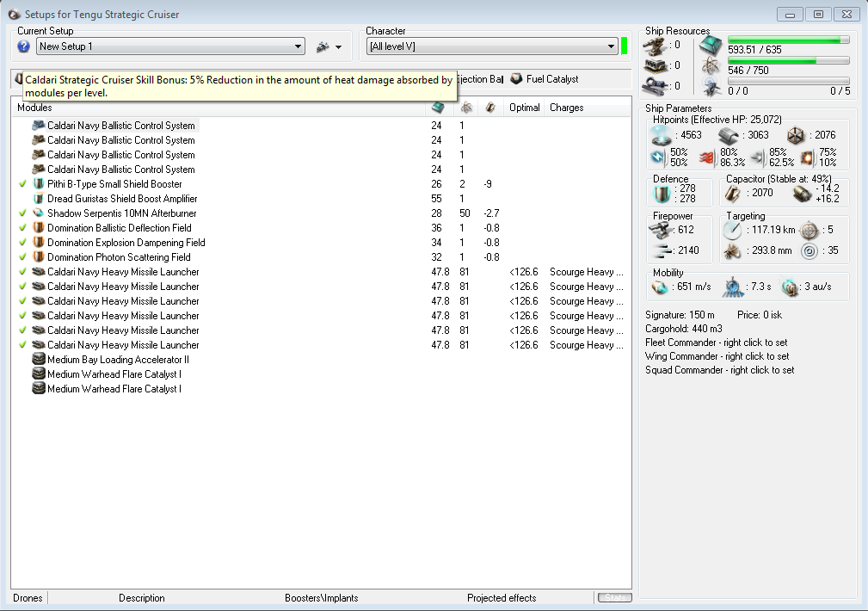Click the scan resolution icon beside 293.8 mm
This screenshot has height=611, width=868.
(x=732, y=251)
